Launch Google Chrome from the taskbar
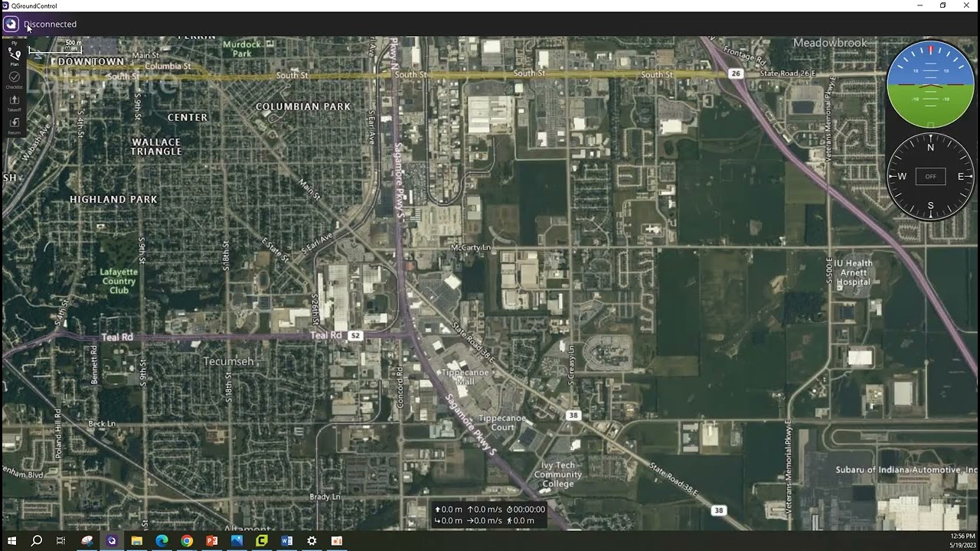980x551 pixels. tap(187, 541)
